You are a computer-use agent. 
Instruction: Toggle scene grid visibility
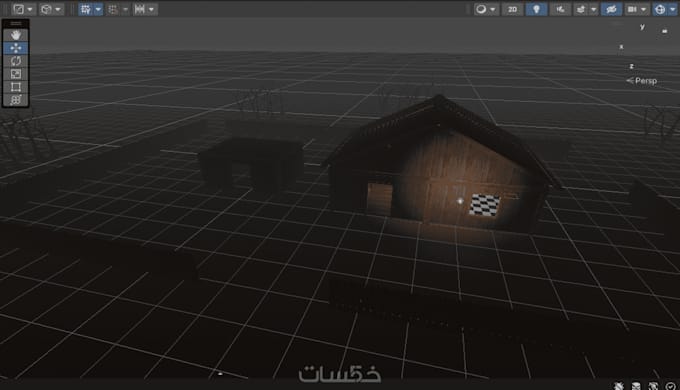point(85,9)
